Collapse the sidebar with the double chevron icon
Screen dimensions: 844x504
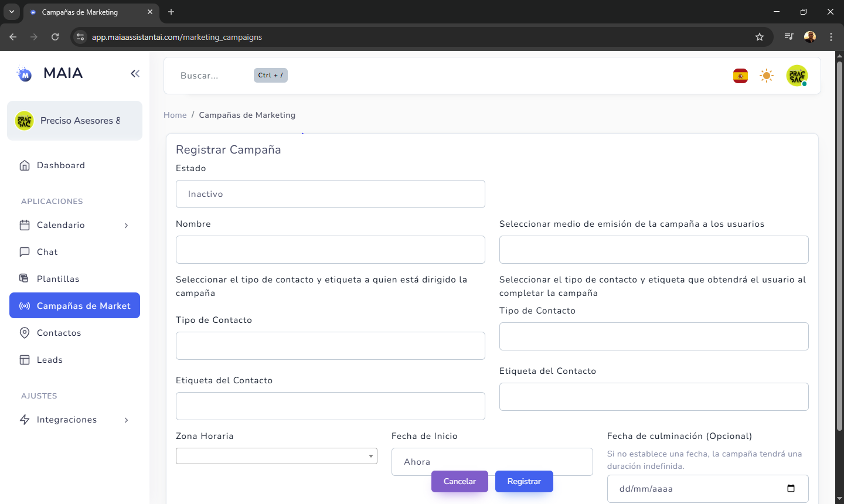pos(135,73)
